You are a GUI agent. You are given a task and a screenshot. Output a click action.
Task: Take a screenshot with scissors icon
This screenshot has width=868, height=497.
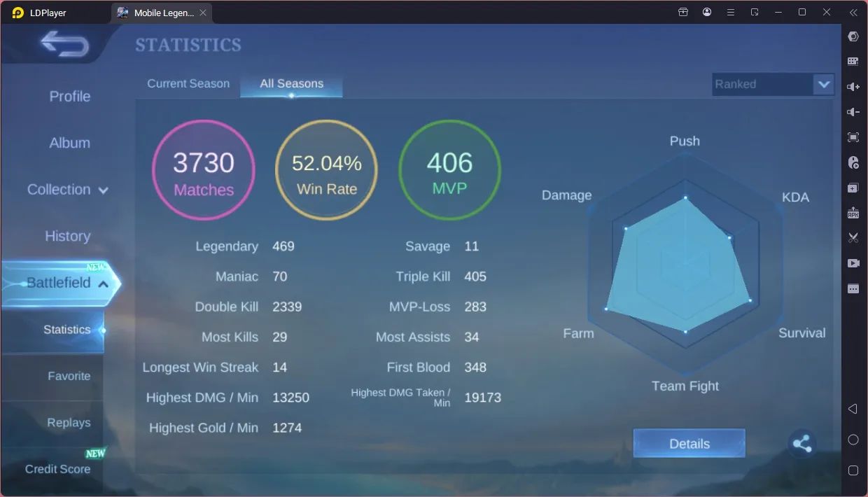[853, 238]
